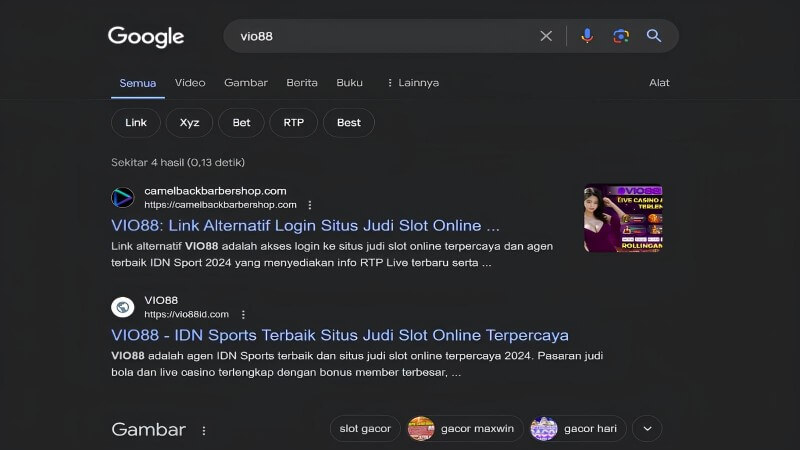The image size is (800, 450).
Task: Switch to the Buku tab
Action: click(349, 83)
